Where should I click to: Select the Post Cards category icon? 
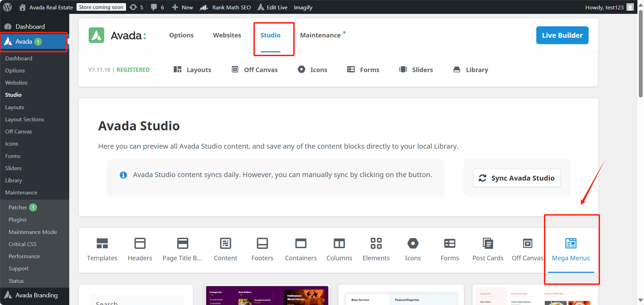tap(488, 243)
